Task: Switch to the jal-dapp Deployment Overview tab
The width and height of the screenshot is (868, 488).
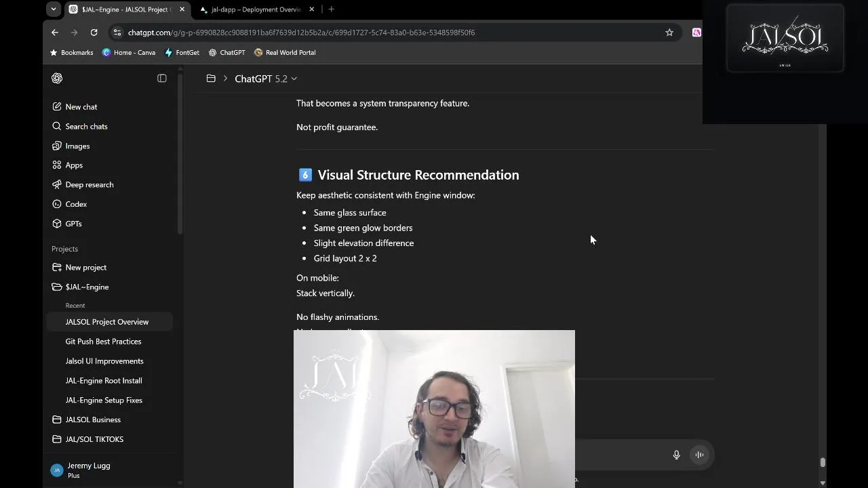Action: [x=256, y=9]
